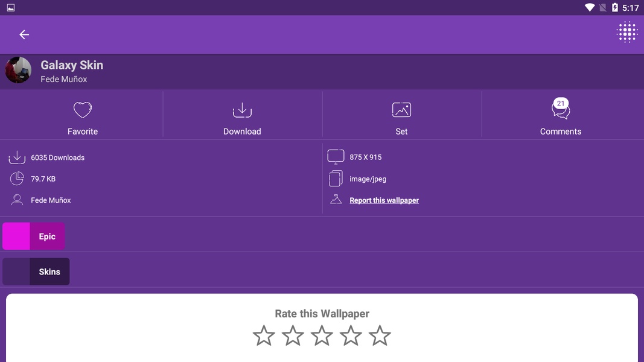Open the Comments bubble with 21 badge
Viewport: 644px width, 362px height.
point(561,109)
